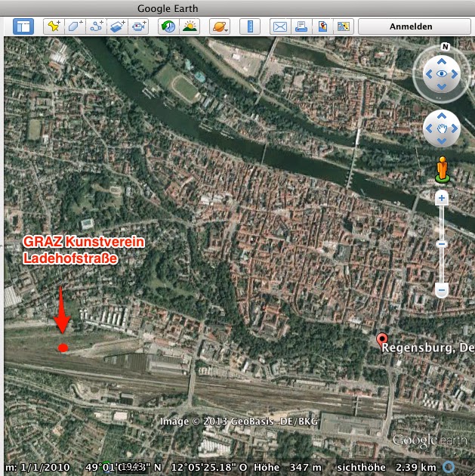Add a path from the toolbar
The height and width of the screenshot is (476, 475).
click(x=96, y=26)
